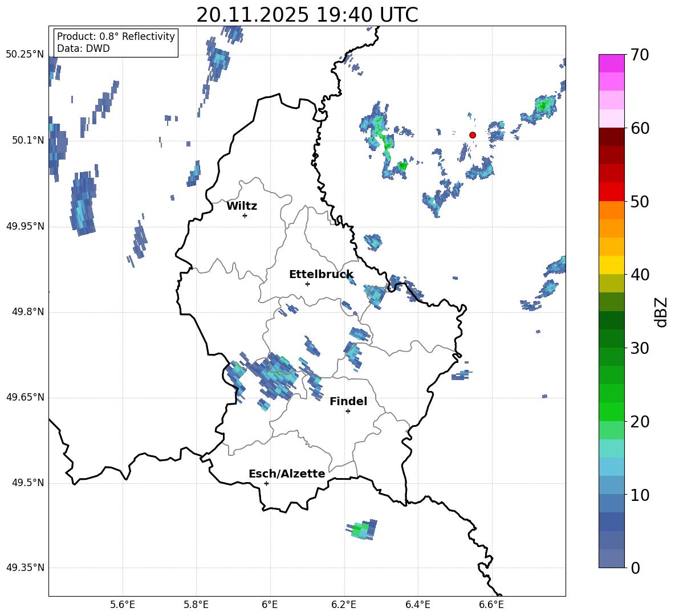The image size is (675, 616).
Task: Click the 50 colorbar tick label
Action: 639,201
